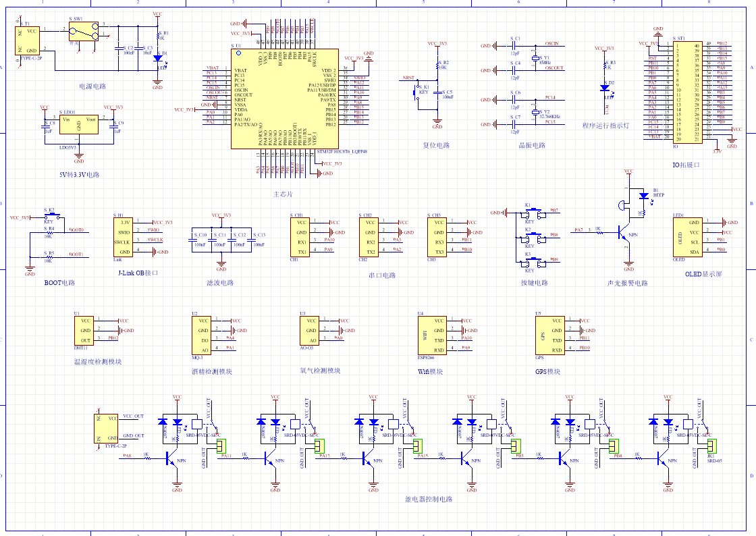Image resolution: width=756 pixels, height=536 pixels.
Task: Click the 继电器控制电路 title label
Action: pos(429,500)
